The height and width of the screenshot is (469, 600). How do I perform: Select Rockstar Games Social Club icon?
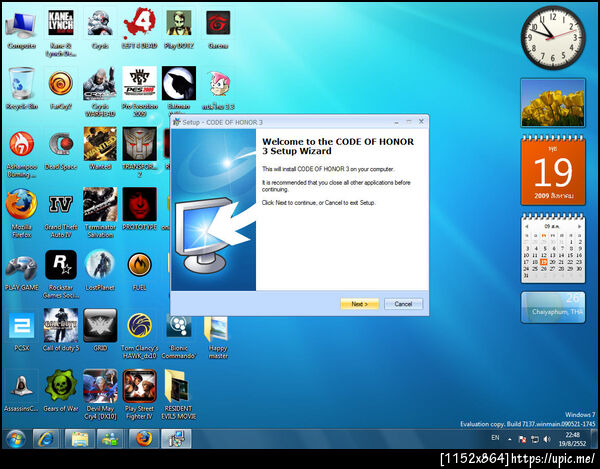(x=61, y=274)
